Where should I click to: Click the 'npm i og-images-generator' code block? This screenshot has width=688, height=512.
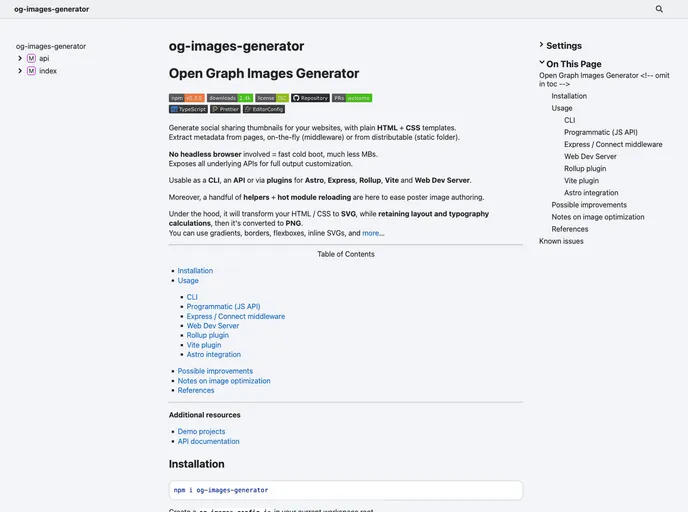point(346,490)
